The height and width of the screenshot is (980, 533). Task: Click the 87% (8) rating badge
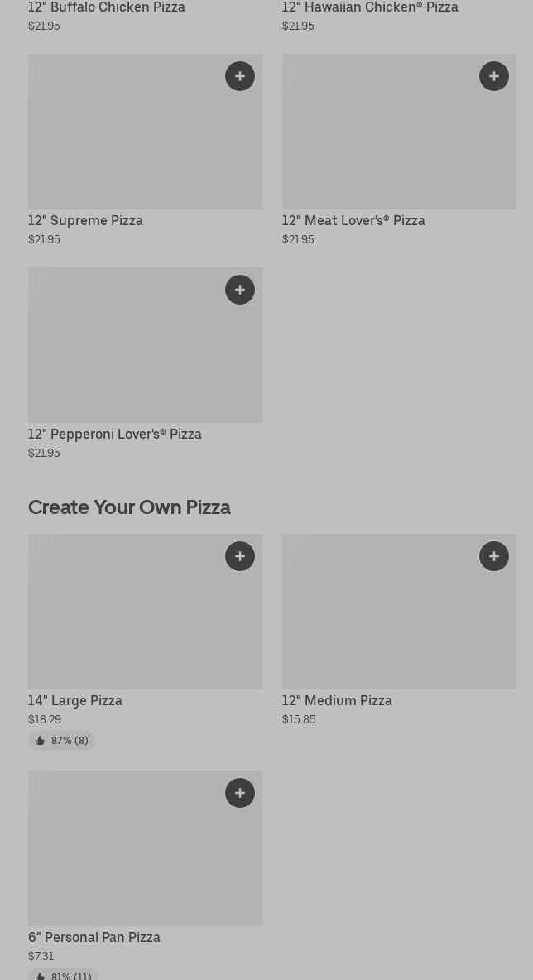(x=61, y=741)
